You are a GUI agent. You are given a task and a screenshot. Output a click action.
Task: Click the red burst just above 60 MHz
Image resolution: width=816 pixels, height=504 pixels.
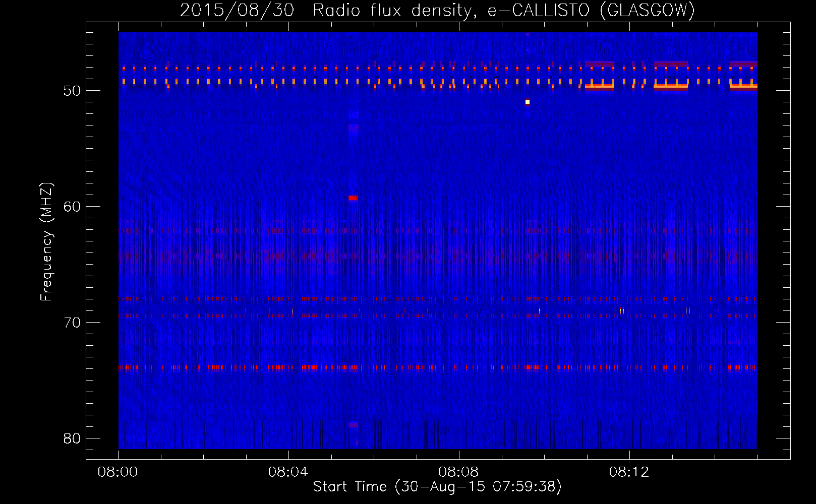tap(353, 198)
